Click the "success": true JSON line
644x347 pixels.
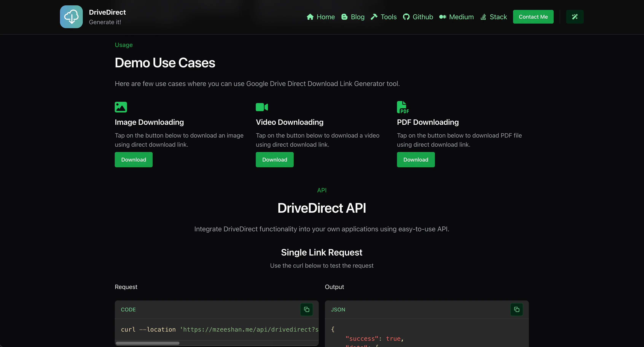(x=375, y=338)
